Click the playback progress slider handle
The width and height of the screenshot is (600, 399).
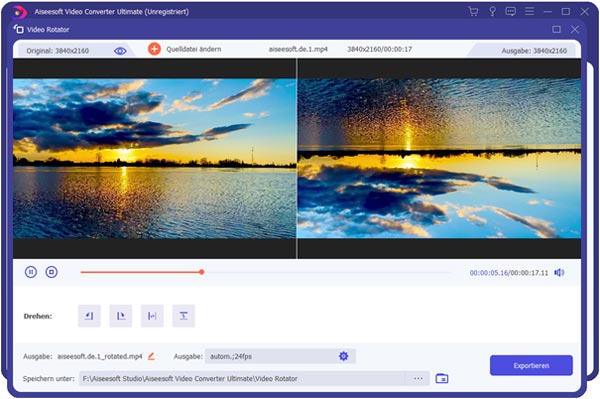coord(202,272)
